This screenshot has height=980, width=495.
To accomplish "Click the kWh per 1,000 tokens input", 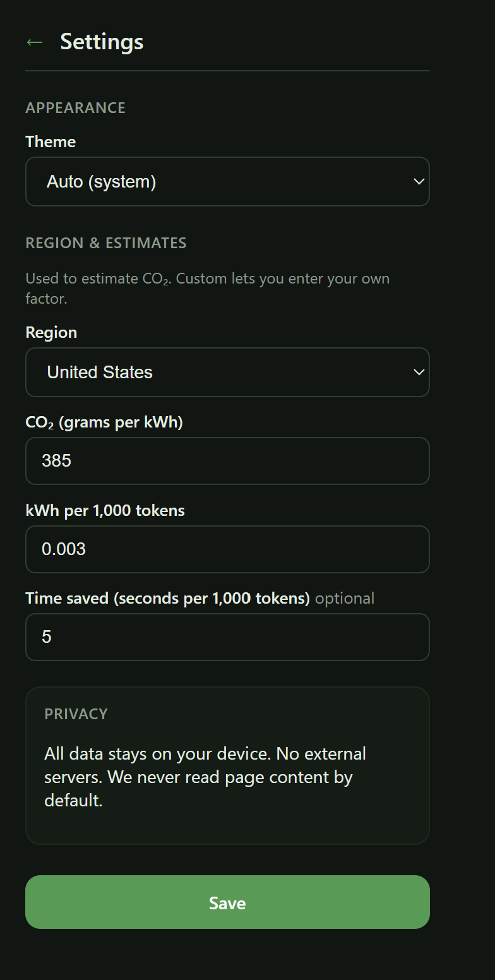I will 227,549.
